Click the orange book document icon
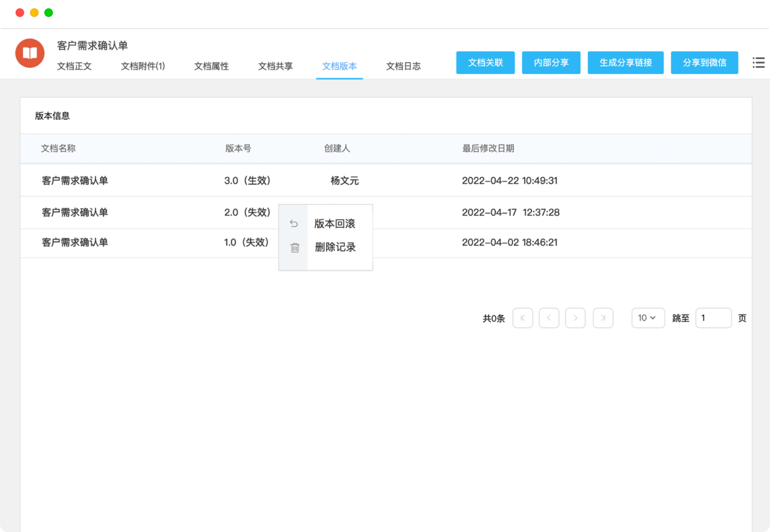The height and width of the screenshot is (532, 770). click(30, 53)
